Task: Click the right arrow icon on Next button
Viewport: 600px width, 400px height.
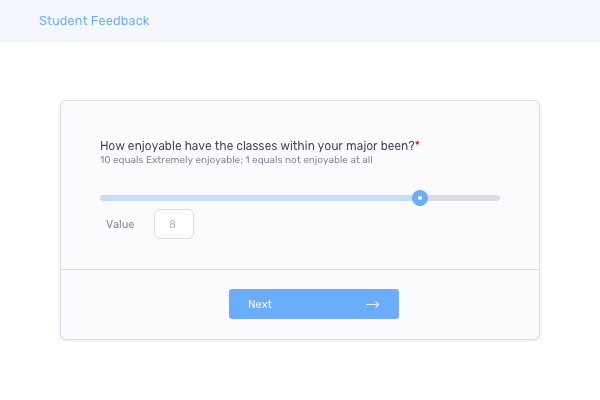Action: click(372, 304)
